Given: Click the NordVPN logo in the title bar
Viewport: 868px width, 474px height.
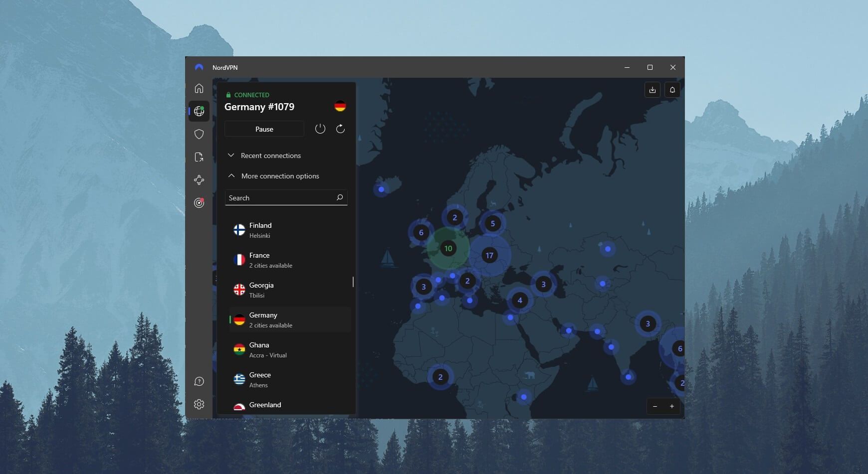Looking at the screenshot, I should pyautogui.click(x=199, y=67).
